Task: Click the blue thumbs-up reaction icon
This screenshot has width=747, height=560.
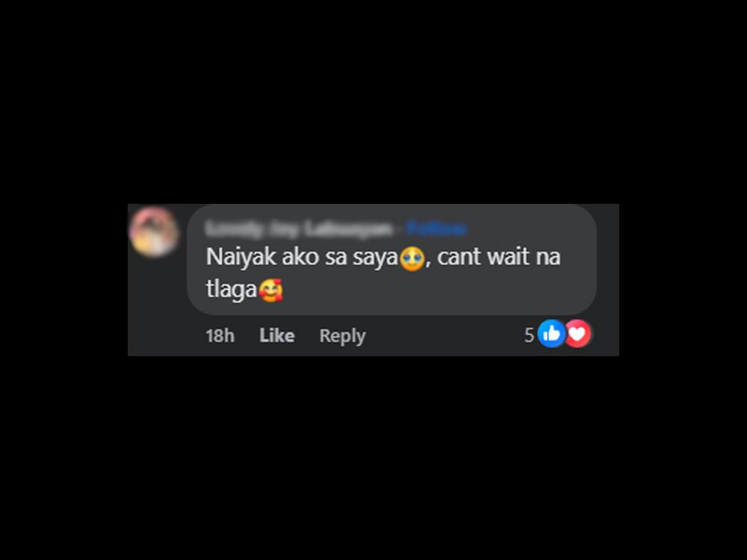Action: tap(552, 334)
